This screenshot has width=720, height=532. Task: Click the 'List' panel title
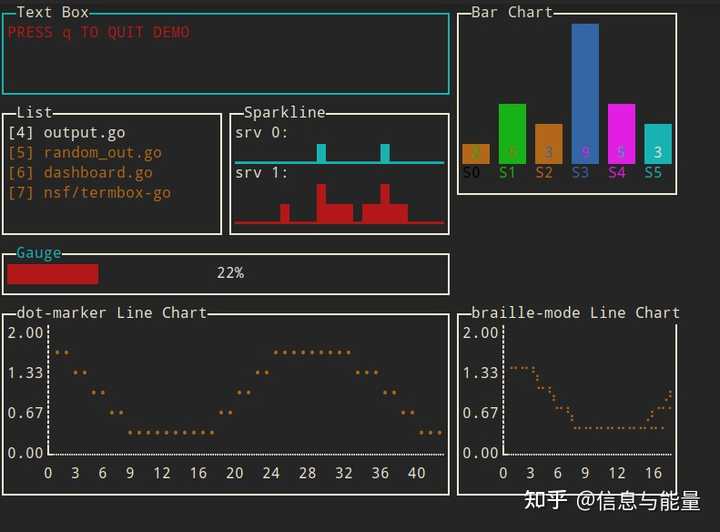[x=34, y=112]
